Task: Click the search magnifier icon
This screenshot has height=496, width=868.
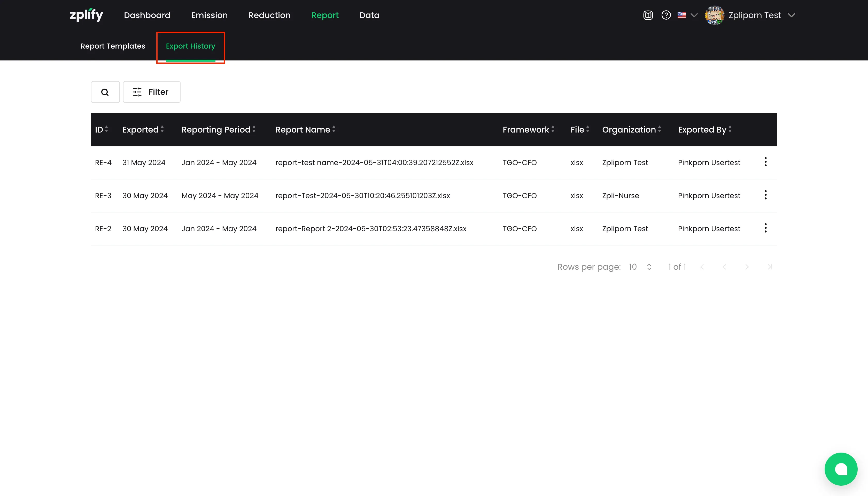Action: pos(105,92)
